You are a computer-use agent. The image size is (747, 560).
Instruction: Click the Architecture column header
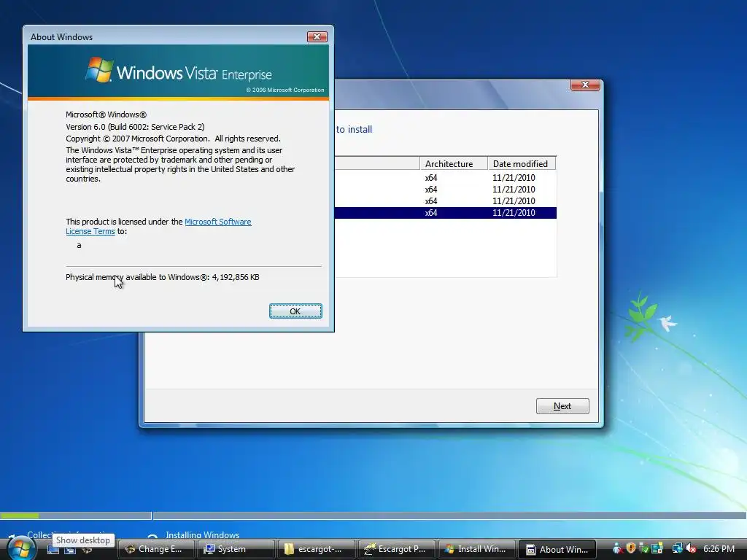tap(454, 163)
